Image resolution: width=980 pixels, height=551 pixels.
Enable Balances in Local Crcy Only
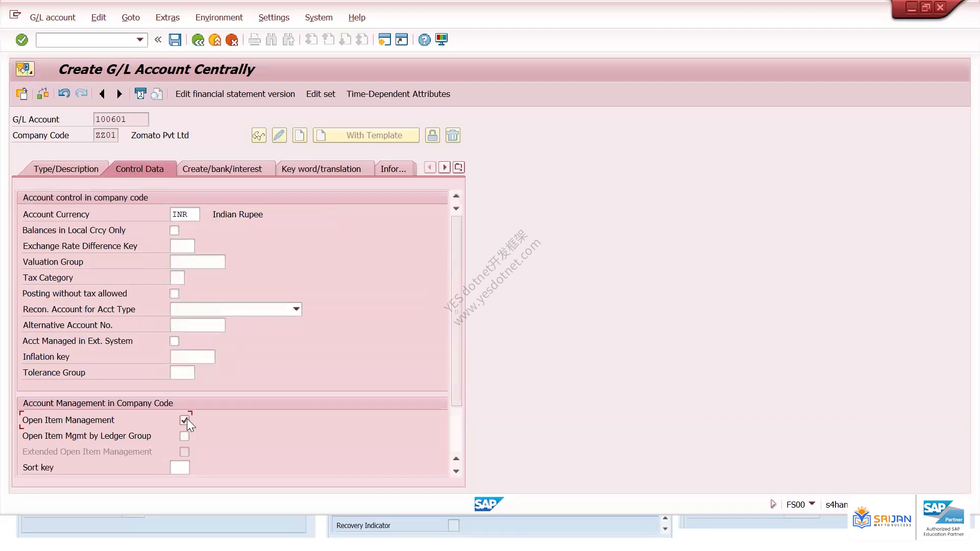tap(175, 231)
